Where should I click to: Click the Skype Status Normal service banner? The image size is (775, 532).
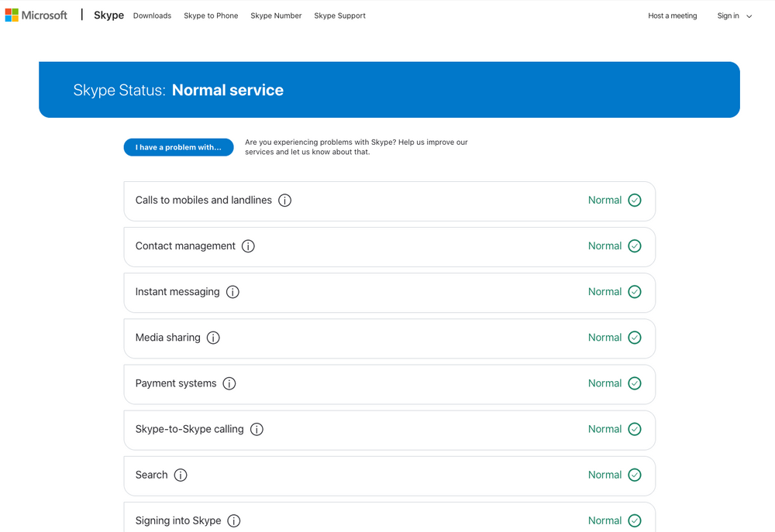tap(389, 90)
